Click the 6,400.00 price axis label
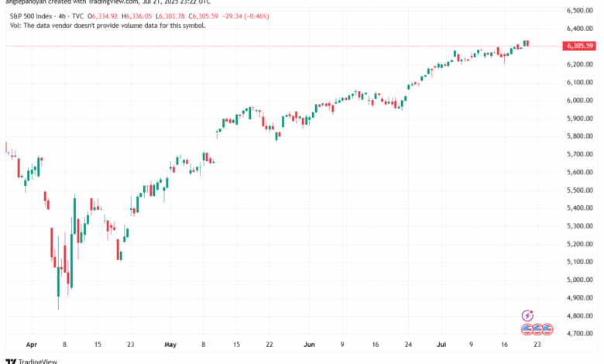Viewport: 604px width, 364px height. pos(580,29)
